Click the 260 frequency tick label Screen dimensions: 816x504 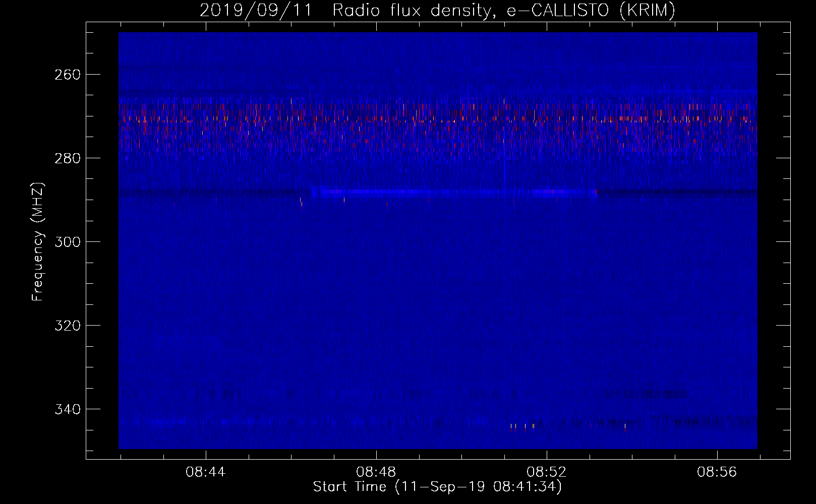pyautogui.click(x=68, y=75)
